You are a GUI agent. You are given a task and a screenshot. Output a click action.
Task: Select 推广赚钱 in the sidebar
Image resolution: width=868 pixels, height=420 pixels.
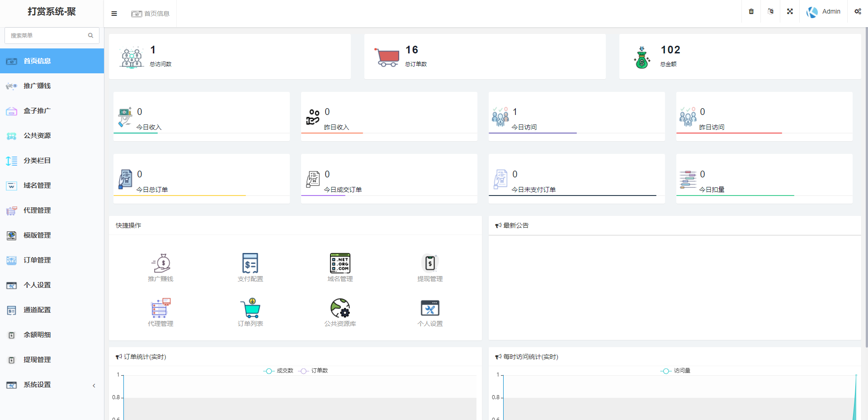tap(37, 86)
